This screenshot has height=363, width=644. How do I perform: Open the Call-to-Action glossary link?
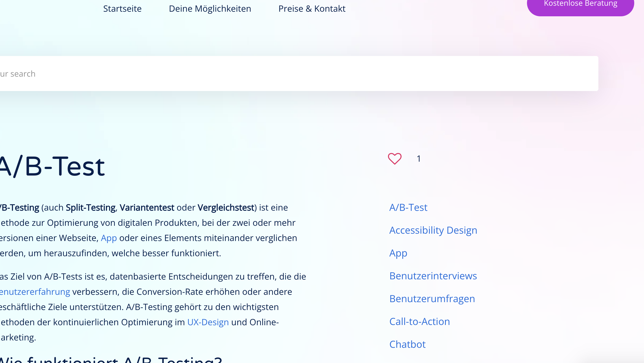point(419,322)
